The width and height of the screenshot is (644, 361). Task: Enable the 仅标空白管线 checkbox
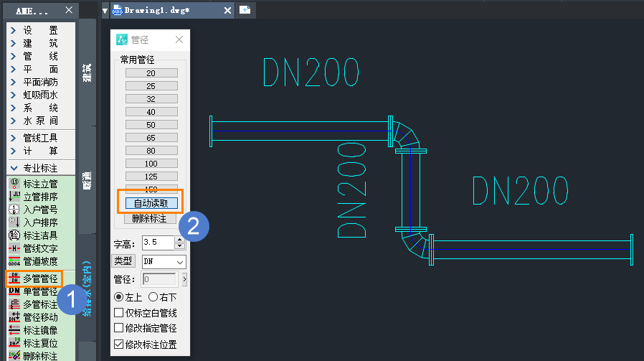pyautogui.click(x=119, y=313)
